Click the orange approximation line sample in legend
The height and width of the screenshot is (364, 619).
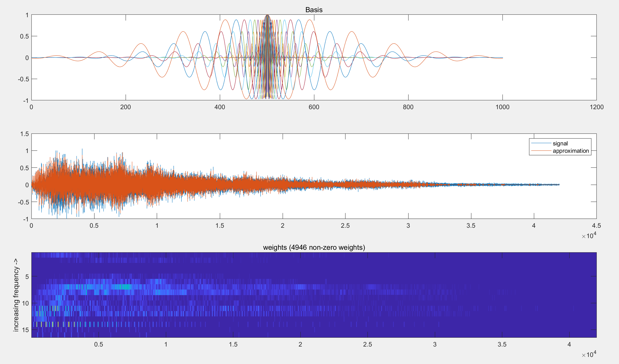(x=541, y=151)
